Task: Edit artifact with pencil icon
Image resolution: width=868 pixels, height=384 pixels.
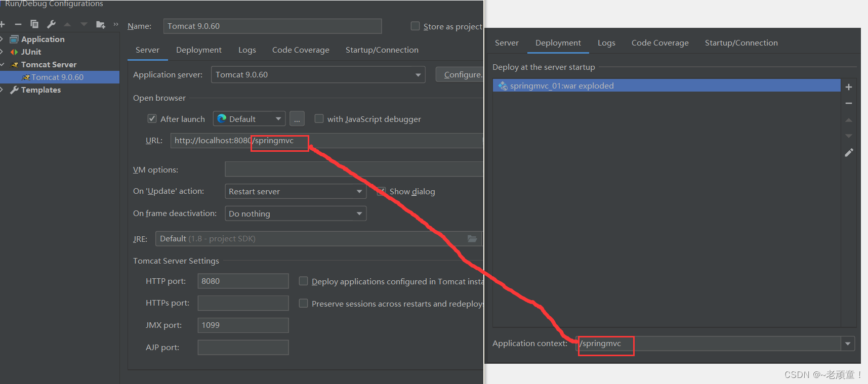Action: pos(849,152)
